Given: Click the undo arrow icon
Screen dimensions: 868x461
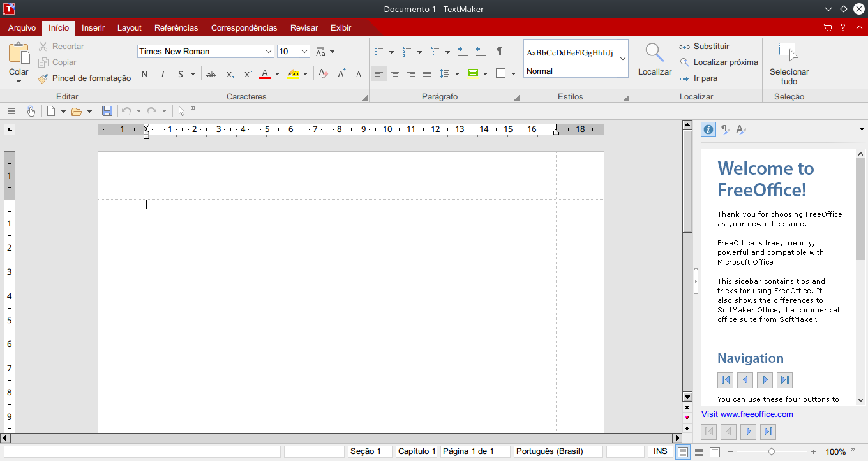Looking at the screenshot, I should tap(126, 111).
